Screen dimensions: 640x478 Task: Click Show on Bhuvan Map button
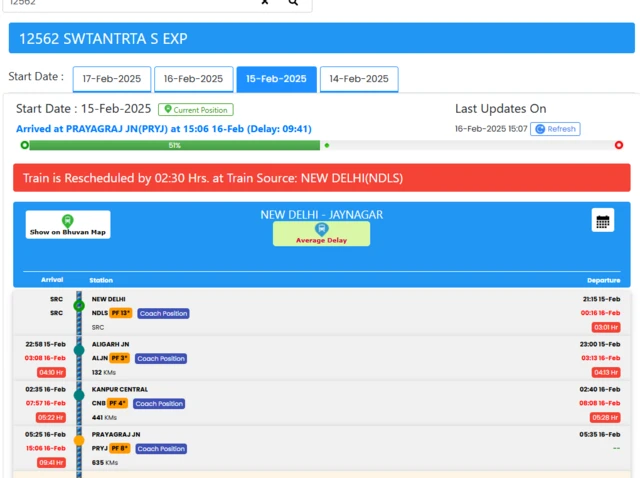click(68, 225)
